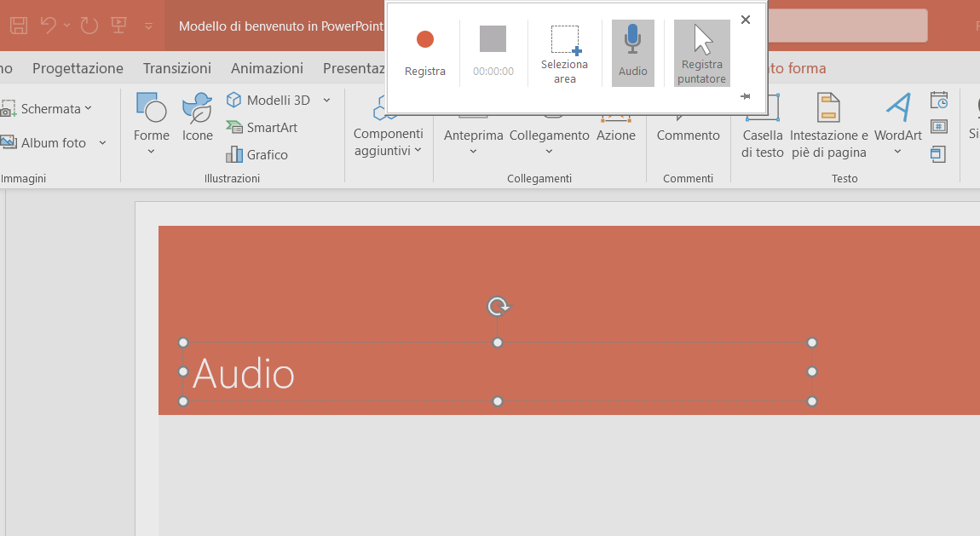Open the Modelli 3D dropdown arrow

coord(327,100)
